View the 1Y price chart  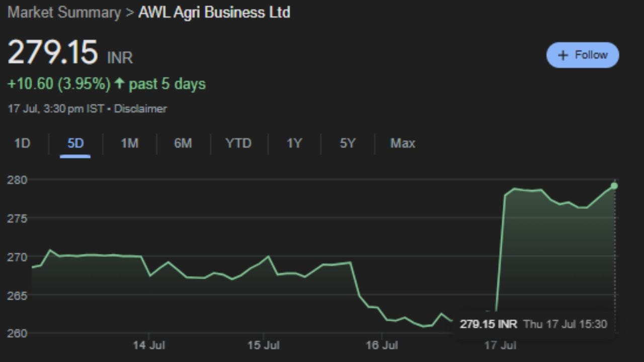tap(294, 143)
